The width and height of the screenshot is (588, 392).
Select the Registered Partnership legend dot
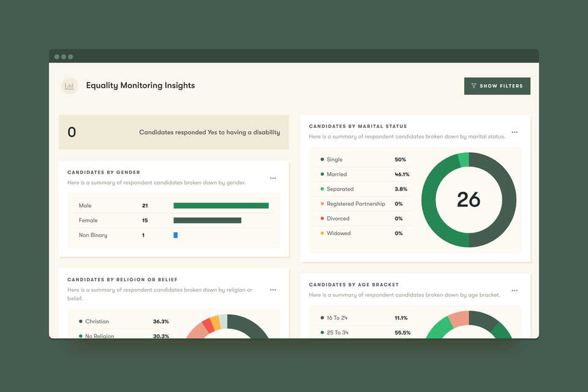tap(322, 204)
